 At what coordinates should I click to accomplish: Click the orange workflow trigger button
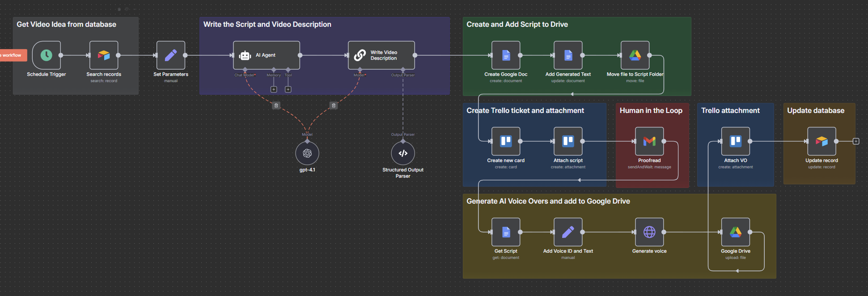click(13, 55)
